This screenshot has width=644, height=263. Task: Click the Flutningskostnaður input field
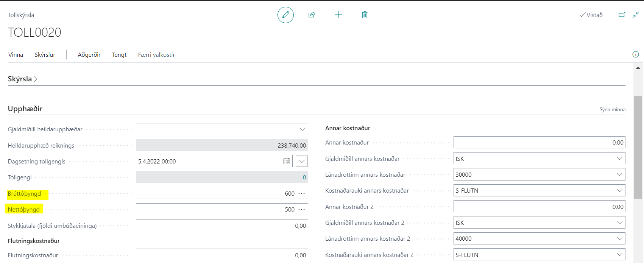coord(222,255)
